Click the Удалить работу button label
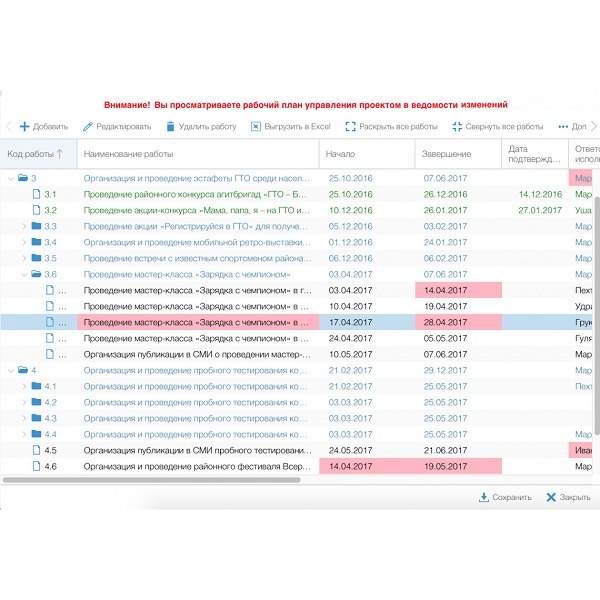The width and height of the screenshot is (600, 600). coord(207,127)
